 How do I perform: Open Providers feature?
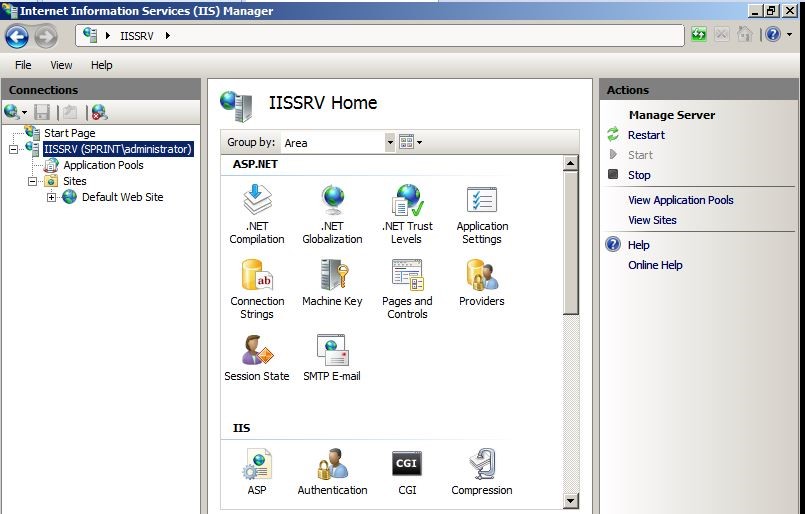coord(482,282)
